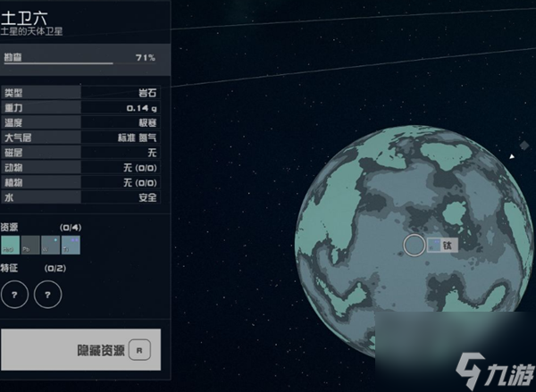Click the circular landing cursor on planet
Screen dimensions: 536x392
415,245
